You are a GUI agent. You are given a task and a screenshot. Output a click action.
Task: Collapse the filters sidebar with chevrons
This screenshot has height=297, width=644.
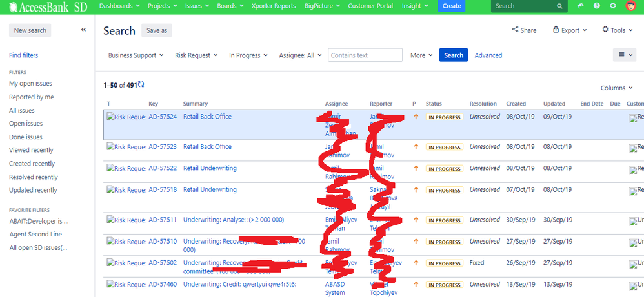click(83, 30)
